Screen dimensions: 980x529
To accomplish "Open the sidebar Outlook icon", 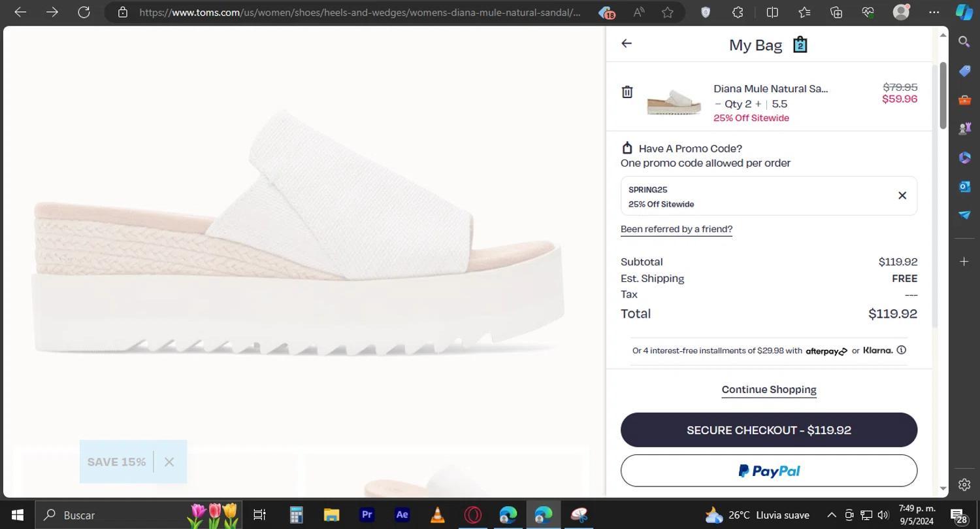I will (964, 186).
